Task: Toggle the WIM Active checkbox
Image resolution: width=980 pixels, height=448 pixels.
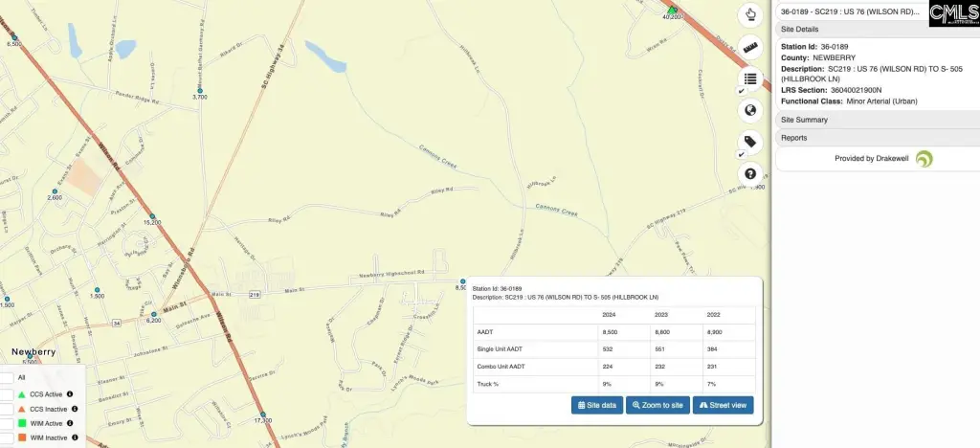Action: pos(7,423)
